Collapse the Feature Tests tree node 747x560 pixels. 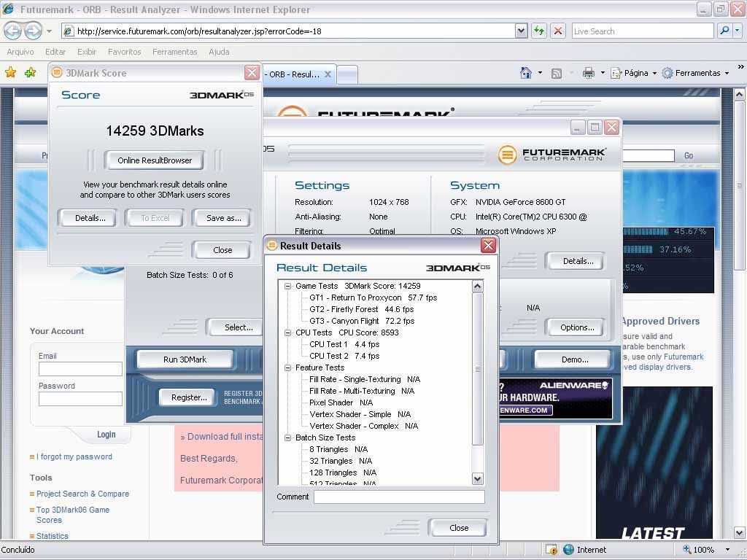pyautogui.click(x=287, y=367)
